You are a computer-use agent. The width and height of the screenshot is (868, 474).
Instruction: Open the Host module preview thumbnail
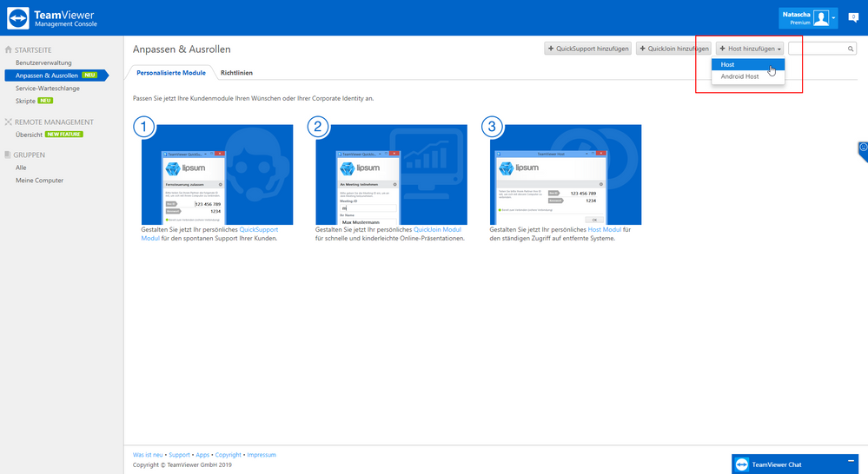point(566,174)
